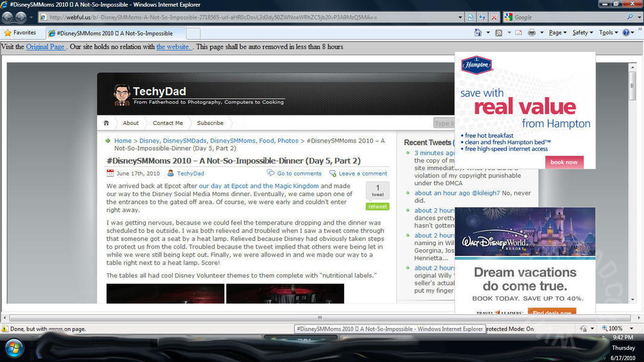Click the TechyDad avatar logo
Viewport: 644px width, 362px height.
pyautogui.click(x=121, y=95)
